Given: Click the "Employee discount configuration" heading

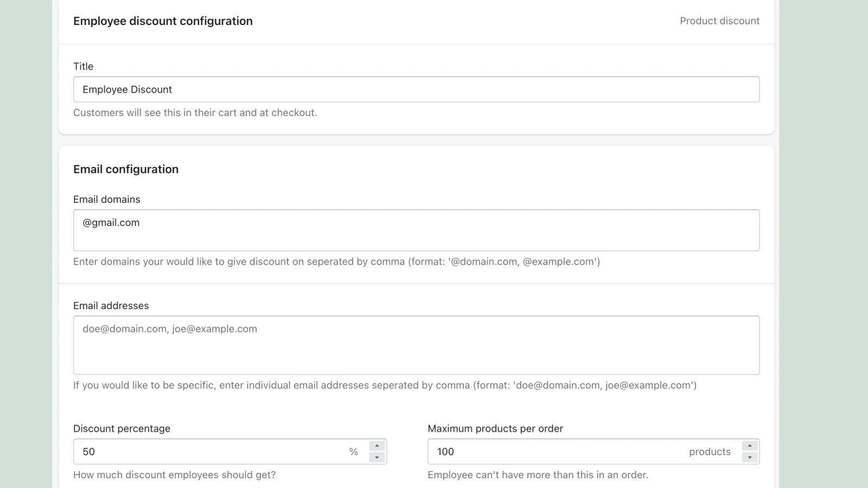Looking at the screenshot, I should coord(163,21).
